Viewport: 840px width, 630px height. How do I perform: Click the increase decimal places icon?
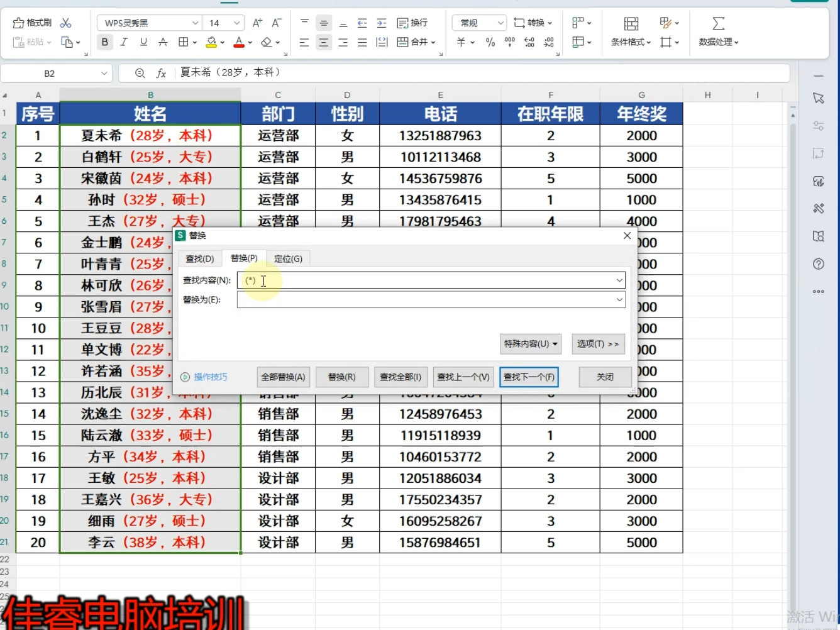pyautogui.click(x=529, y=42)
